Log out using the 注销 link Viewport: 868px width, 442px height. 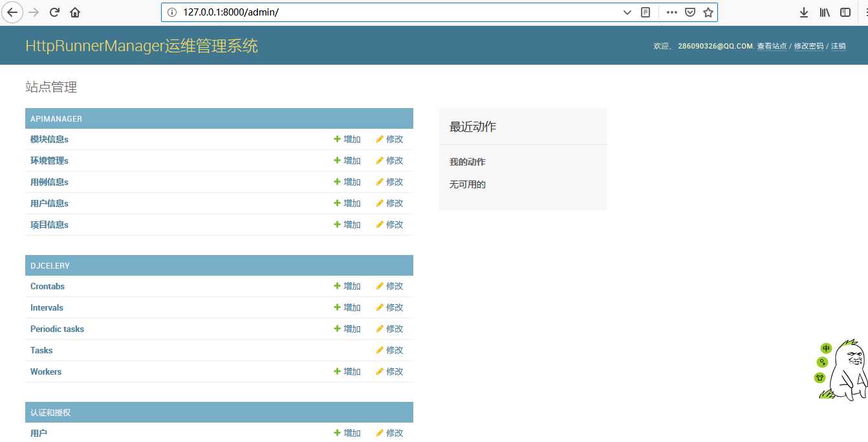[x=838, y=47]
